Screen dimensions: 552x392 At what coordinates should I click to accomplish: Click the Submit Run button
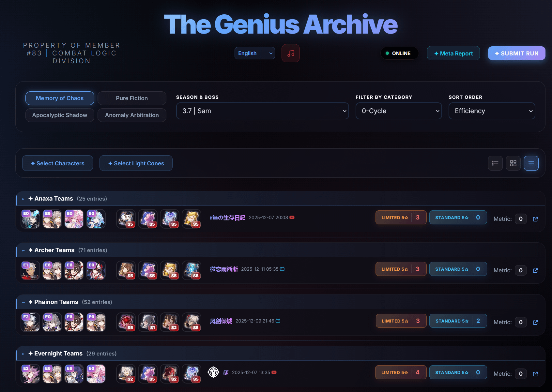[x=516, y=53]
